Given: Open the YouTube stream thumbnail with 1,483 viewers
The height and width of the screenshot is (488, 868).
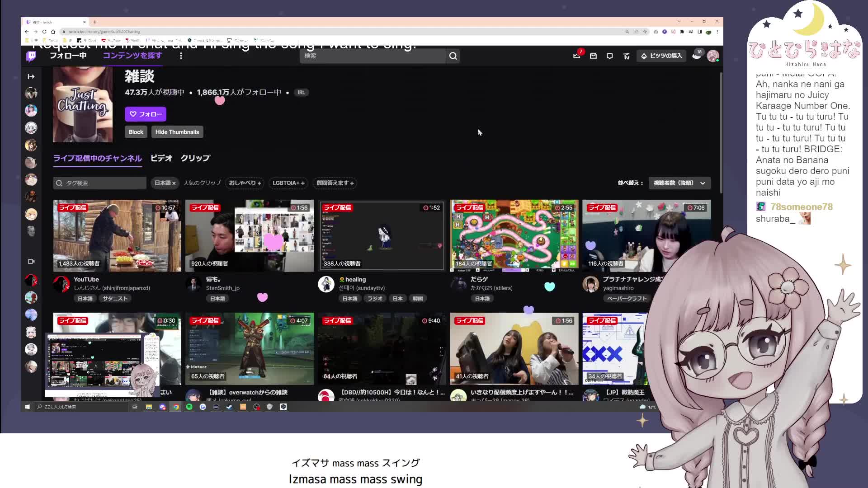Looking at the screenshot, I should (x=117, y=236).
